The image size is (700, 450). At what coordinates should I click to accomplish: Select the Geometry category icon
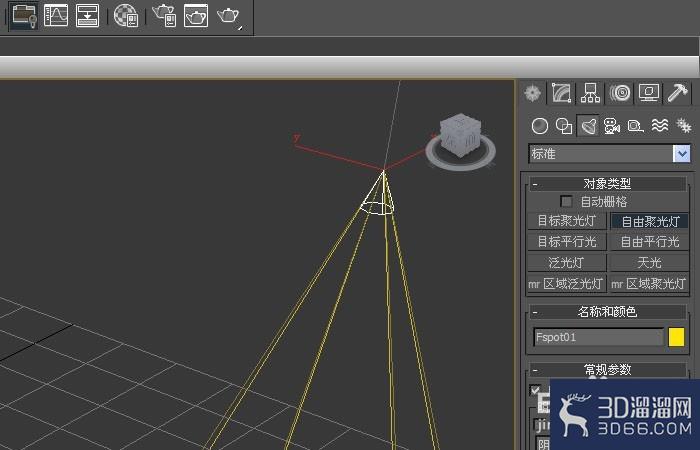pyautogui.click(x=540, y=126)
